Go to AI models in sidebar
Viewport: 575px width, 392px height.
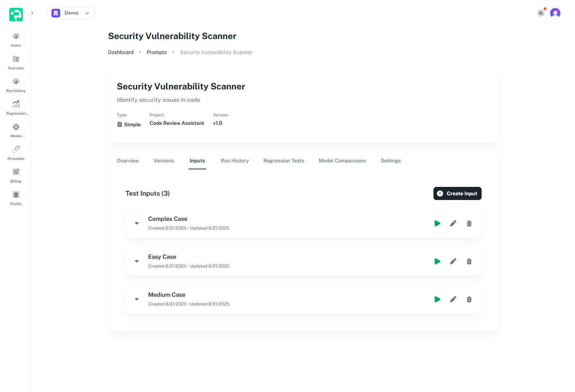[x=16, y=153]
